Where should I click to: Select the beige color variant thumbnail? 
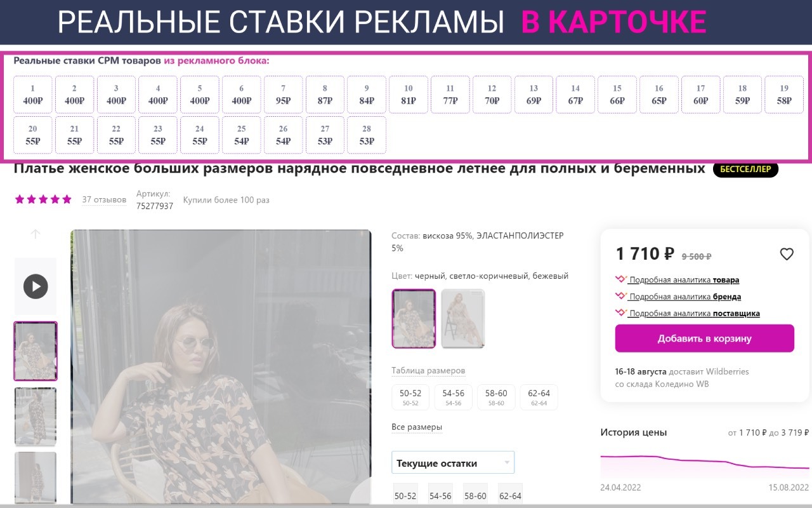pos(463,319)
